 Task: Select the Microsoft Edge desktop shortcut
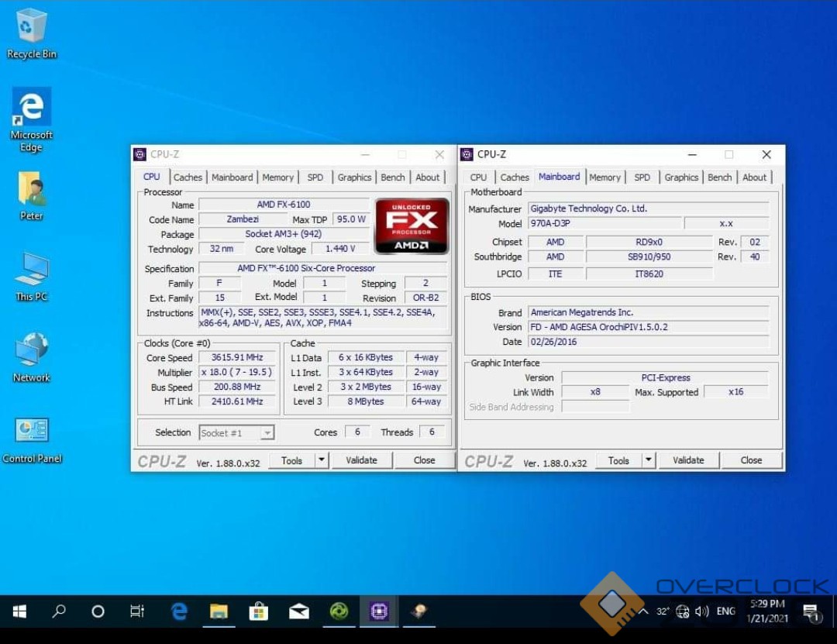point(31,108)
